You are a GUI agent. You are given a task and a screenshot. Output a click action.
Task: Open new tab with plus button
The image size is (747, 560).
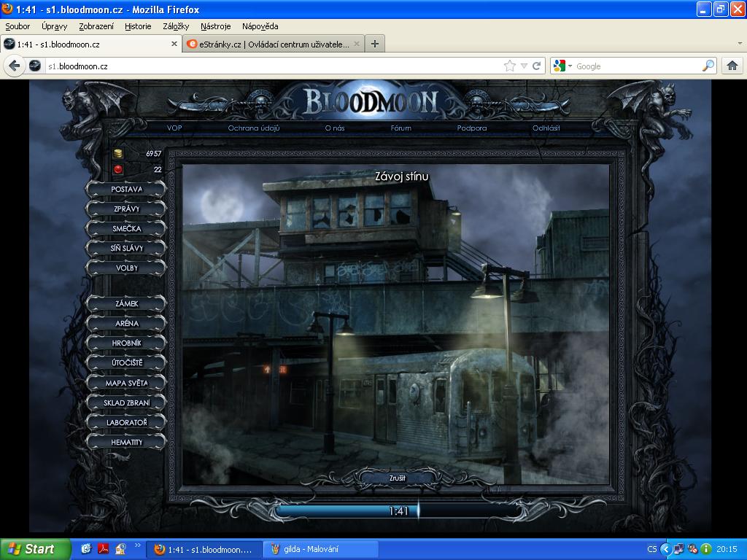pyautogui.click(x=375, y=44)
